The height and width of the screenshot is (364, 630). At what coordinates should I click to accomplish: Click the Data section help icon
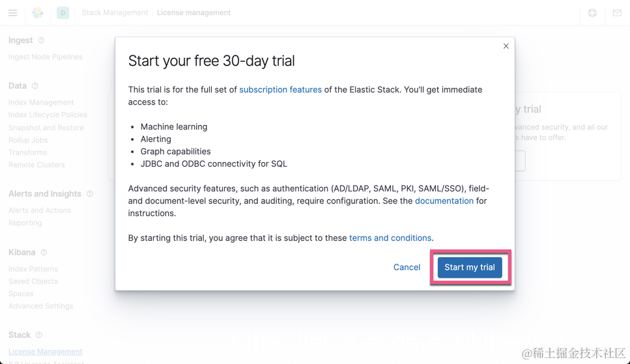click(x=35, y=86)
